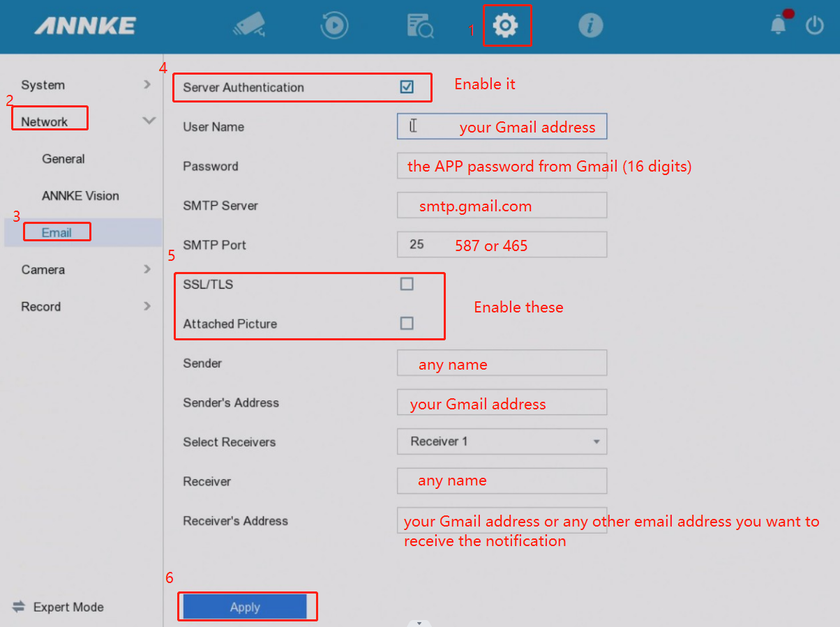The width and height of the screenshot is (840, 627).
Task: Focus the Receiver name input field
Action: pyautogui.click(x=502, y=481)
